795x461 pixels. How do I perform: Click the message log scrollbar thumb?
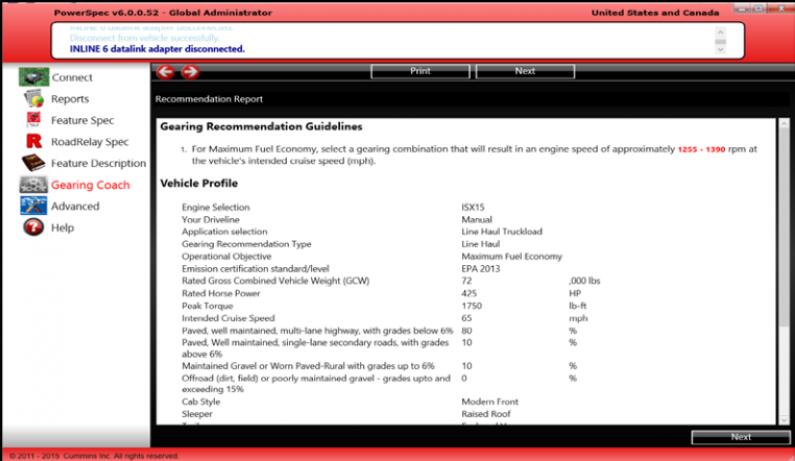(x=721, y=39)
